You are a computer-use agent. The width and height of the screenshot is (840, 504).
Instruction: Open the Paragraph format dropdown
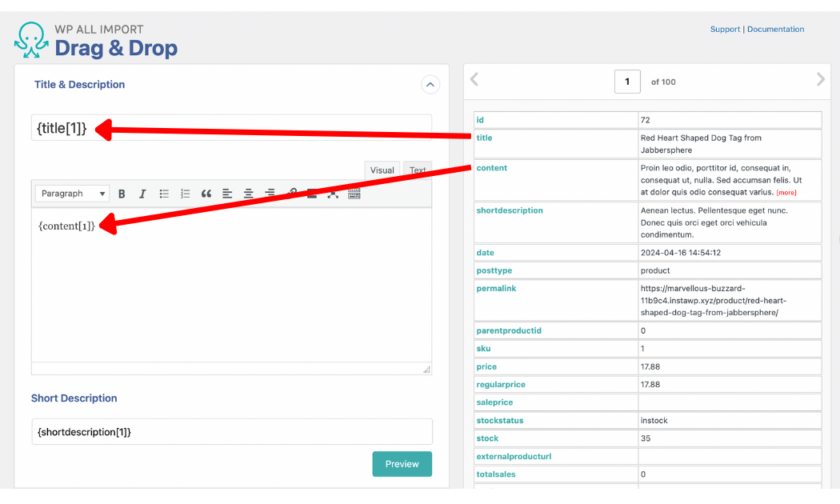tap(72, 194)
